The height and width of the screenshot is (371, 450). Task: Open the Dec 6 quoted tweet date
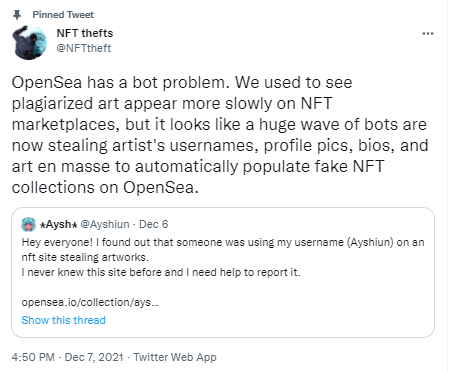click(153, 224)
